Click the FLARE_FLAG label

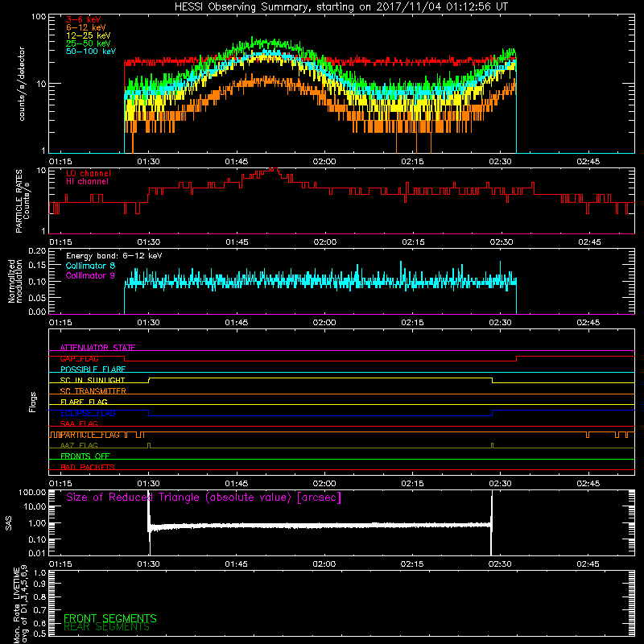[x=84, y=402]
